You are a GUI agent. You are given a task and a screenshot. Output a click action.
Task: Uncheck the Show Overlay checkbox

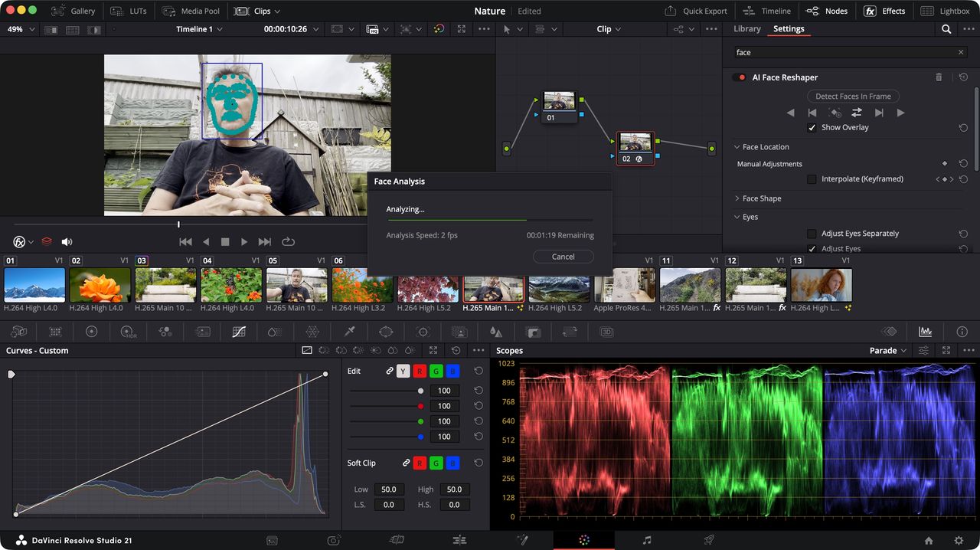coord(812,127)
